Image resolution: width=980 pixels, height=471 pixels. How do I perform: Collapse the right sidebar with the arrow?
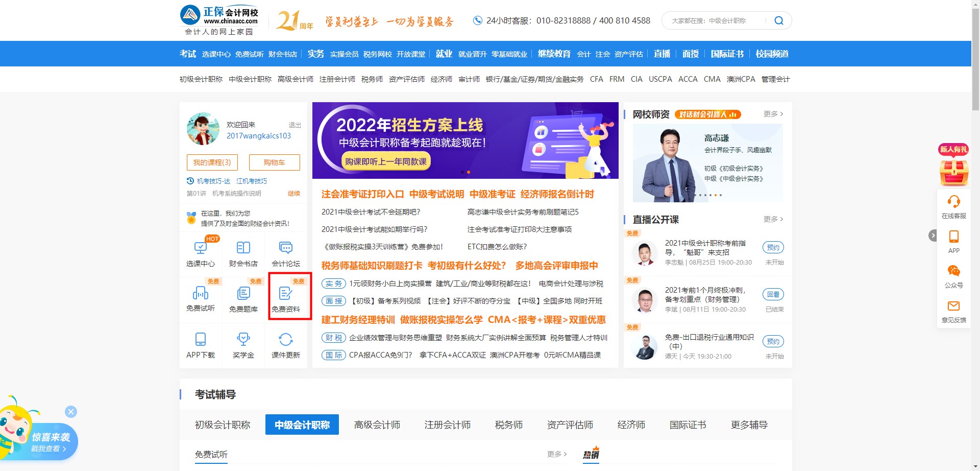pyautogui.click(x=933, y=235)
